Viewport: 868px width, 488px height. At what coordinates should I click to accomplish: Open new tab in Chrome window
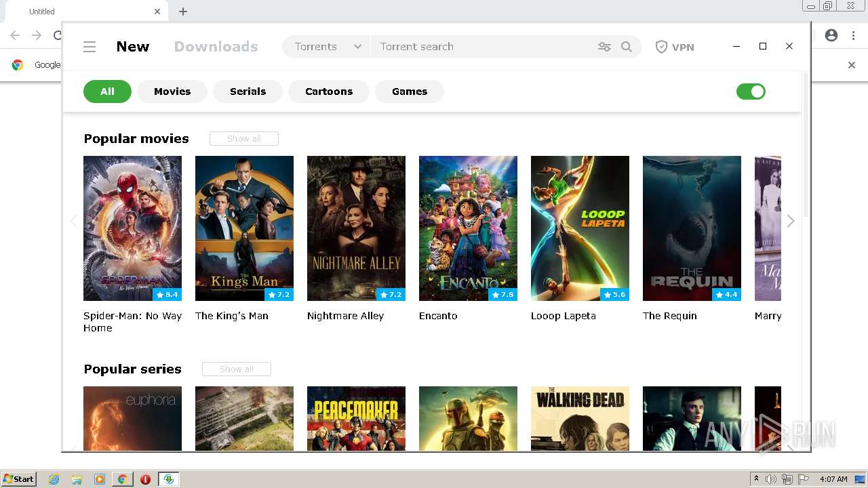tap(183, 12)
